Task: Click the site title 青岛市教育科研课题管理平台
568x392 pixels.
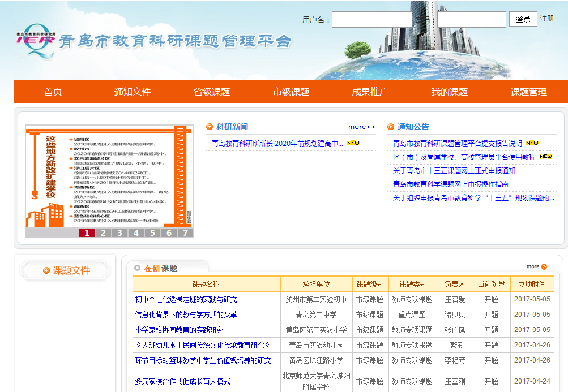Action: [175, 41]
